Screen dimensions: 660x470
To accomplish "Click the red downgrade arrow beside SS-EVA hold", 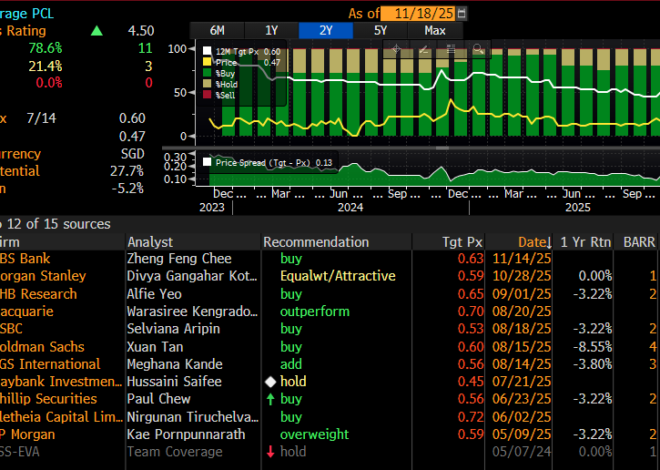I will pos(270,452).
